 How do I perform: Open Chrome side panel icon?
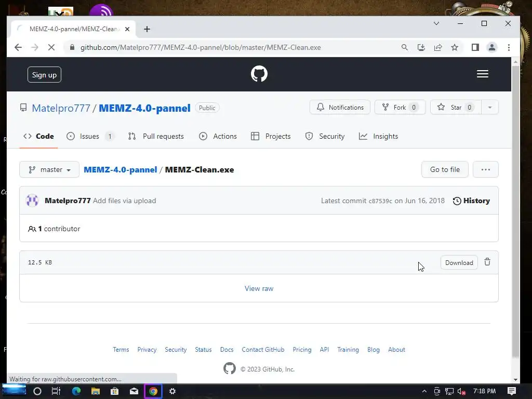tap(475, 47)
